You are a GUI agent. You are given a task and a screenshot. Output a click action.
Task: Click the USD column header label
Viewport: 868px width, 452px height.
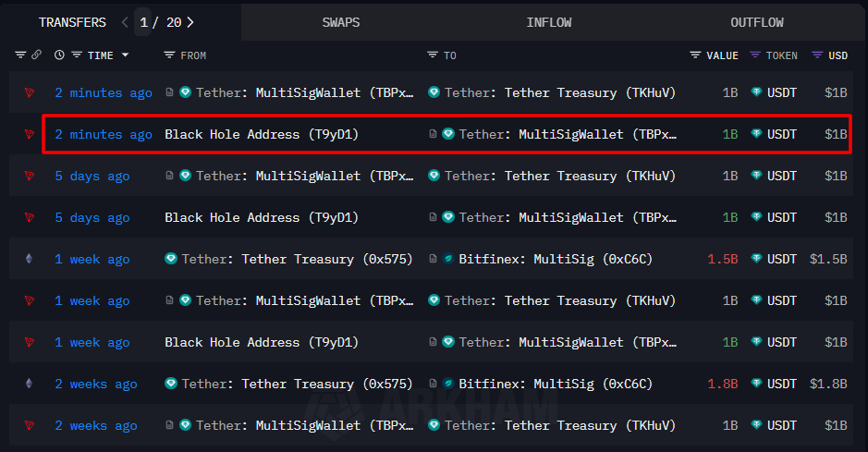(838, 55)
